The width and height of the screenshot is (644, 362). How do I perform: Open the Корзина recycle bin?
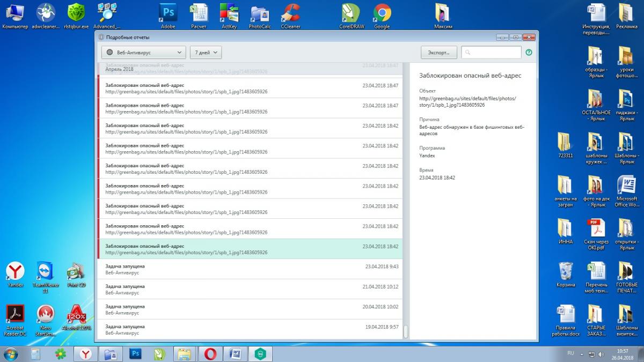pos(566,272)
